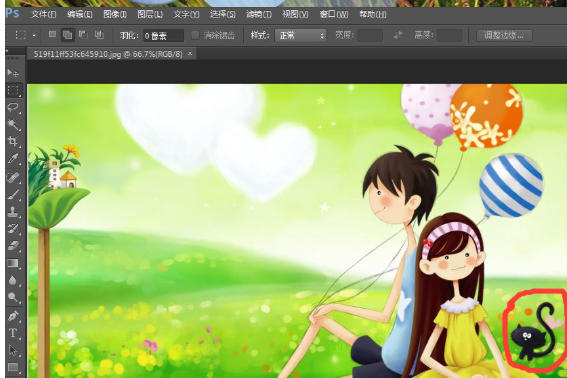
Task: Select the Rectangle shape tool
Action: [x=13, y=367]
